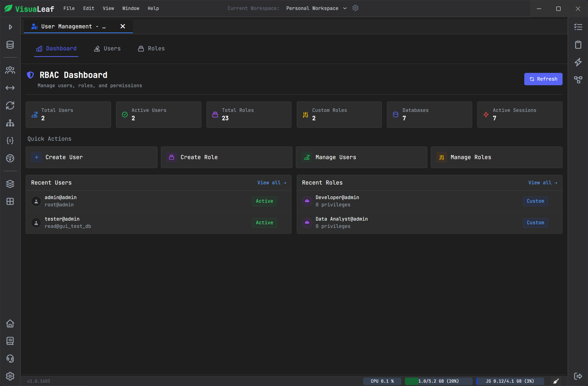
Task: Open the node diagram icon on right
Action: pos(578,80)
